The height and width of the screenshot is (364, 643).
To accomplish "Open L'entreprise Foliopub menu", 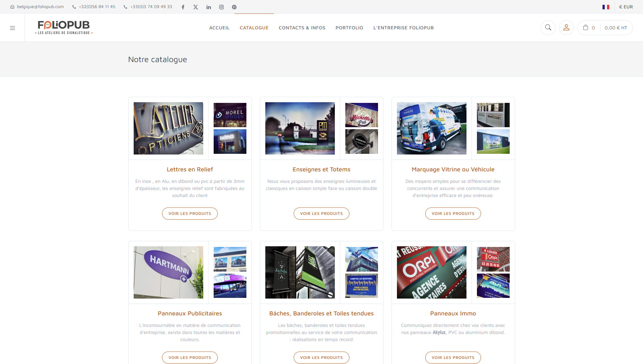I will click(403, 28).
